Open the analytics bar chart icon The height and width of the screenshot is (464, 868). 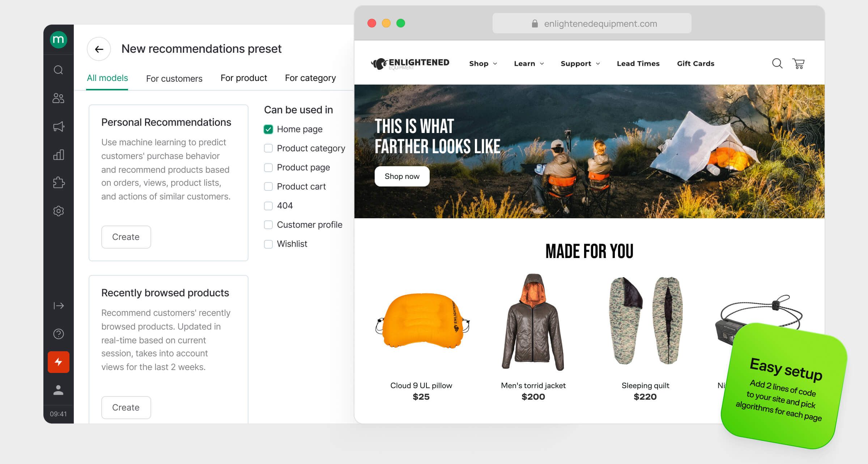click(58, 155)
